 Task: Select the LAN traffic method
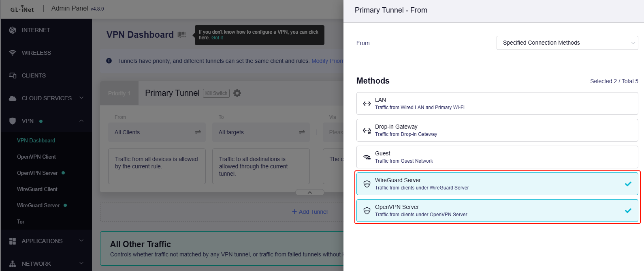click(x=497, y=103)
